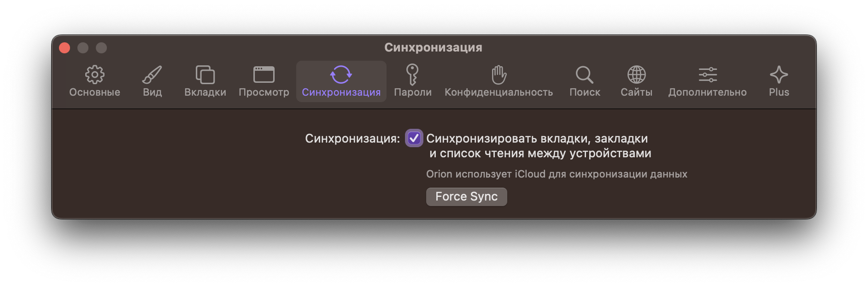Switch to the Дополнительно tab label
Screen dimensions: 868x287
click(x=707, y=92)
